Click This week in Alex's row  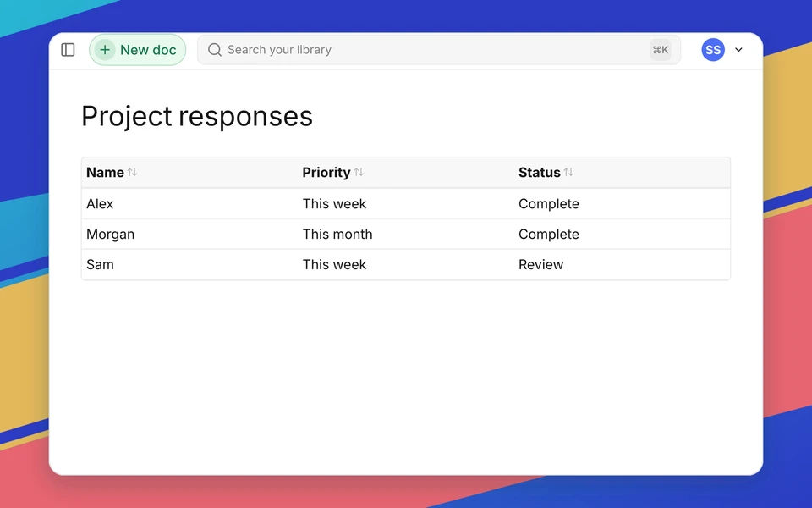click(334, 204)
